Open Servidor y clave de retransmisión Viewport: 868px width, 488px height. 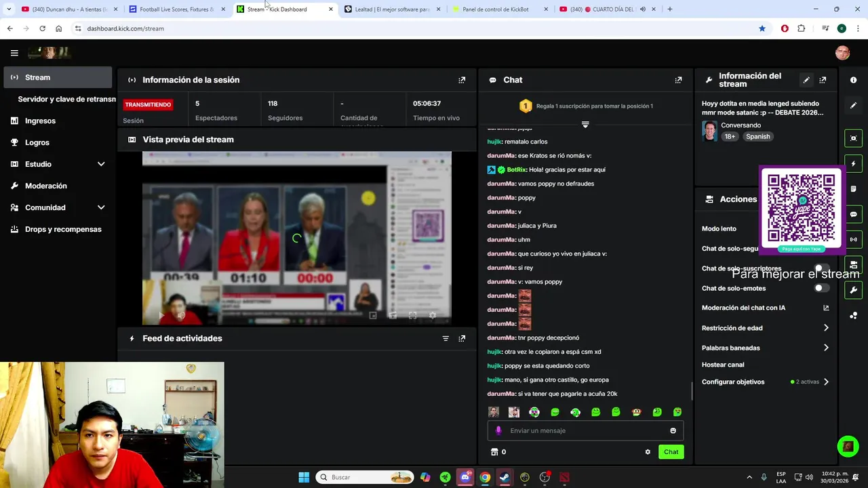(x=66, y=99)
